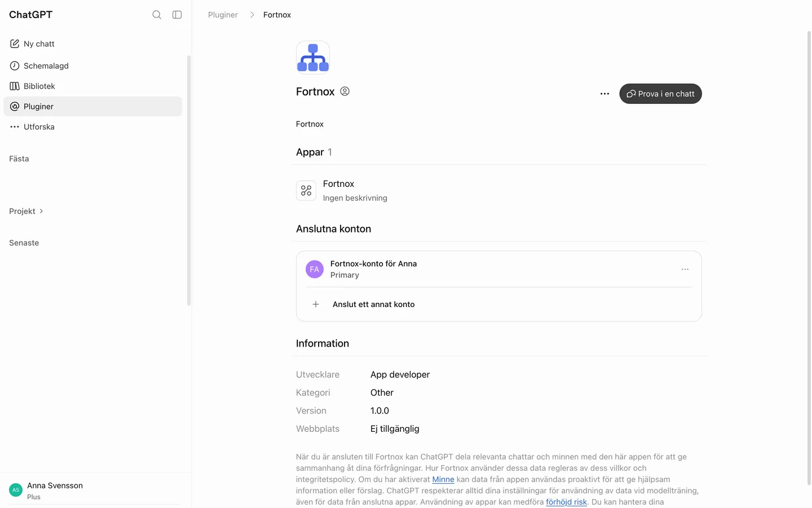Click the ChatGPT title in sidebar
Image resolution: width=812 pixels, height=508 pixels.
tap(30, 15)
